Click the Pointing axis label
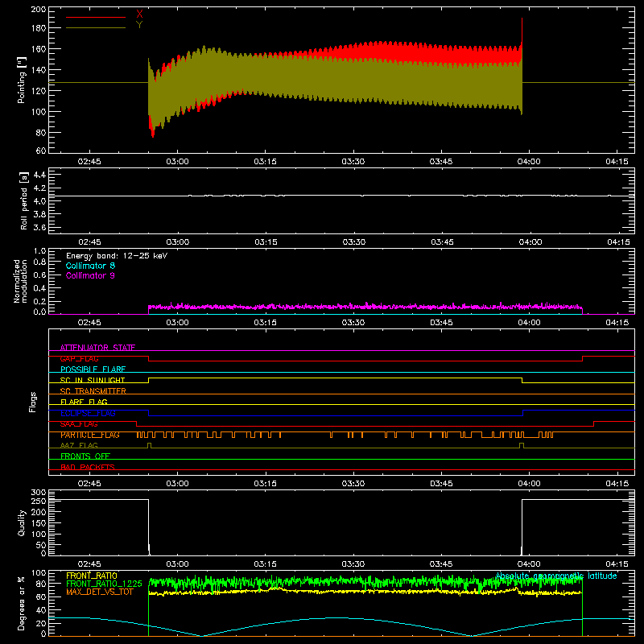The width and height of the screenshot is (644, 644). pos(22,80)
